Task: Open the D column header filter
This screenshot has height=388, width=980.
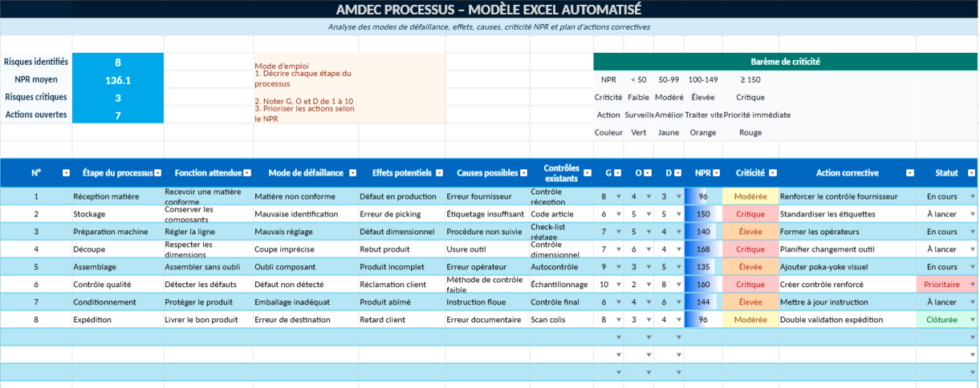Action: click(x=679, y=173)
